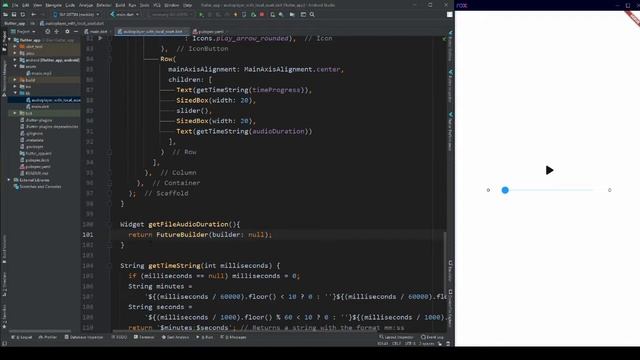Open the Help menu
The height and width of the screenshot is (360, 640).
[x=187, y=5]
